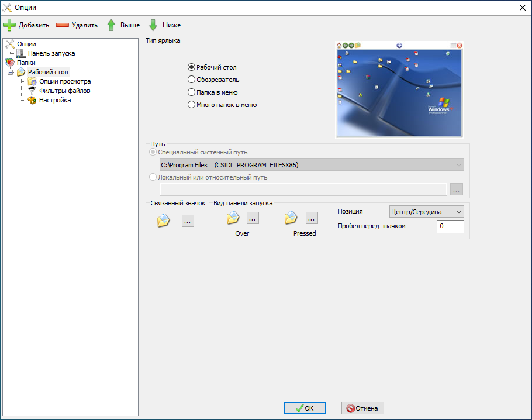Close the Опции dialog window
Image resolution: width=532 pixels, height=420 pixels.
pos(523,8)
